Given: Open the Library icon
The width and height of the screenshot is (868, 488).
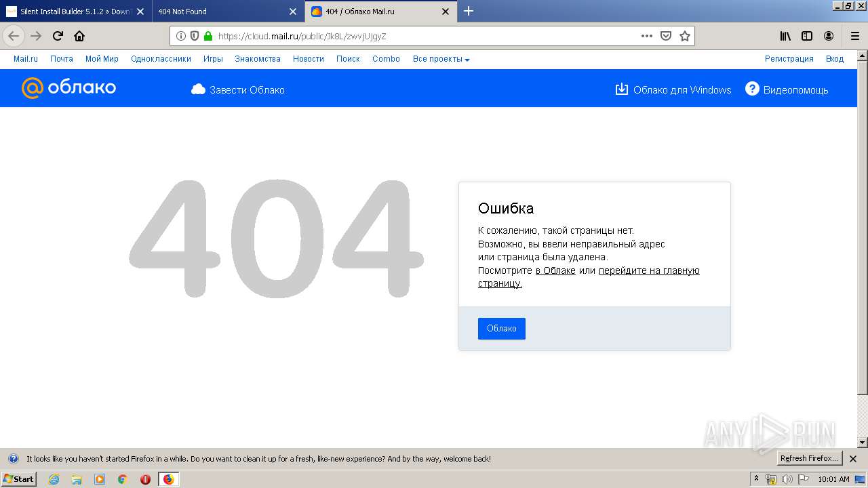Looking at the screenshot, I should point(785,36).
